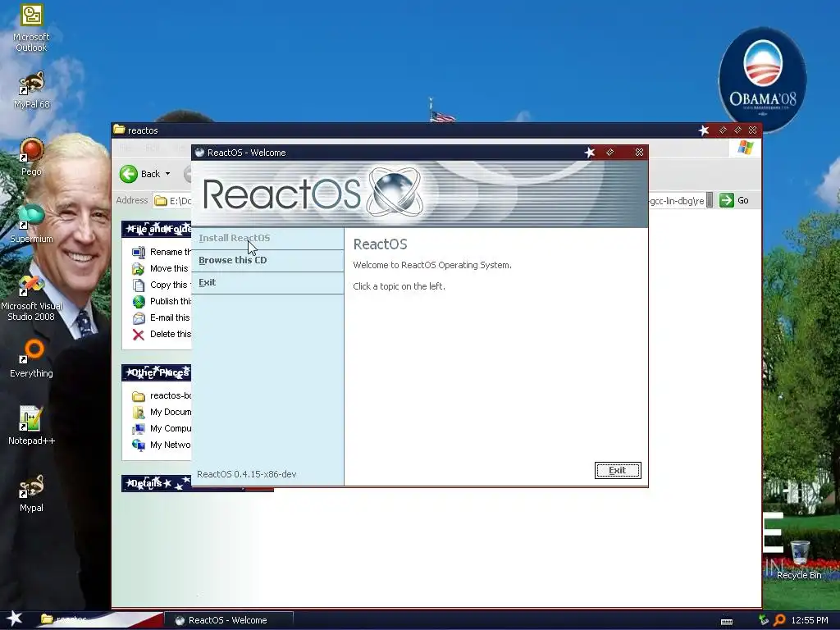840x630 pixels.
Task: Click the Delete this file link
Action: pyautogui.click(x=171, y=335)
